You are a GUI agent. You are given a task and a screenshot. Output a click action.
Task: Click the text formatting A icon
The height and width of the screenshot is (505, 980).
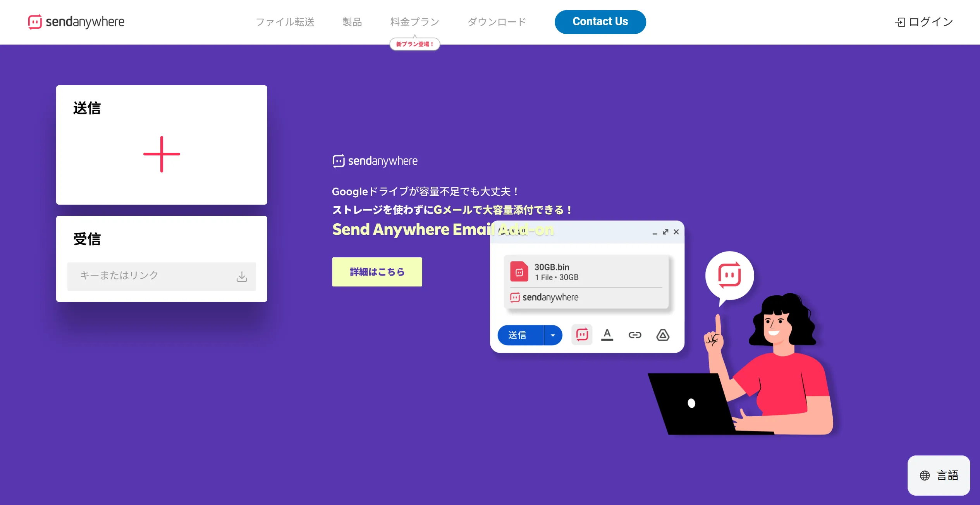[607, 334]
